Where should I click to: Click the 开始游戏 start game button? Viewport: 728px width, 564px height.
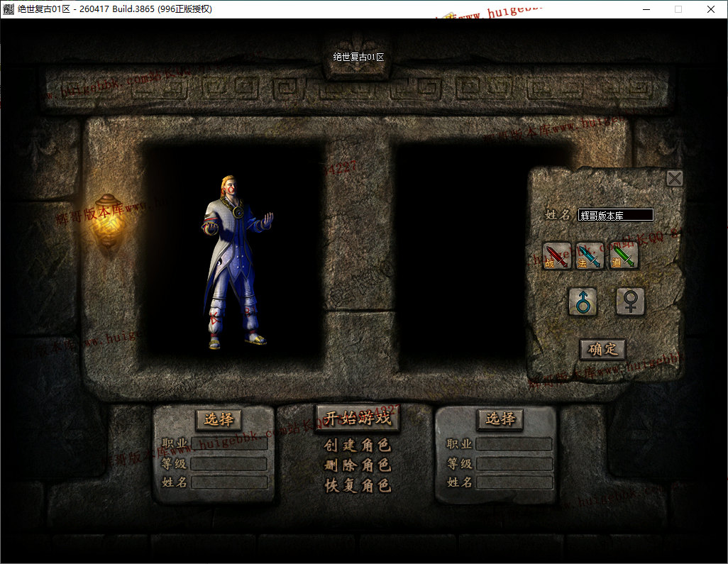click(358, 419)
